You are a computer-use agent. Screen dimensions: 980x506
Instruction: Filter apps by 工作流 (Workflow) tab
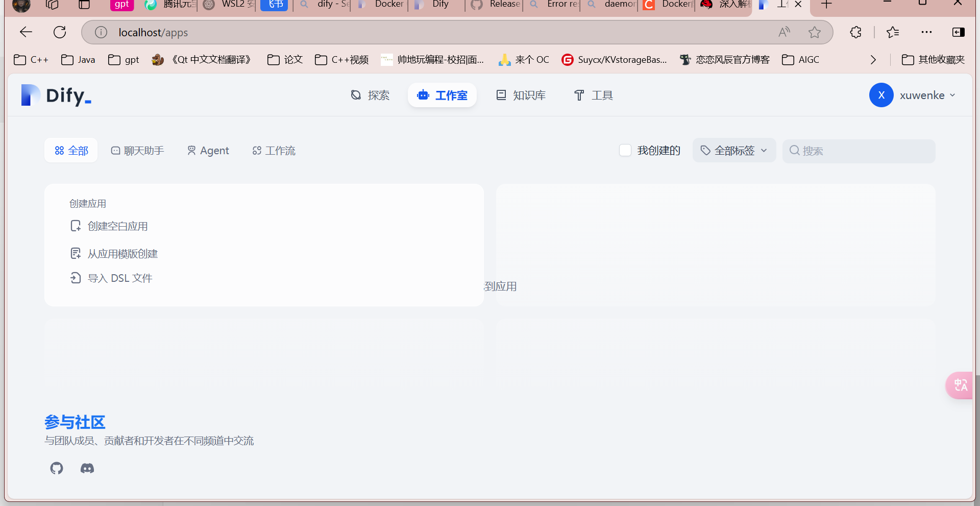(274, 151)
